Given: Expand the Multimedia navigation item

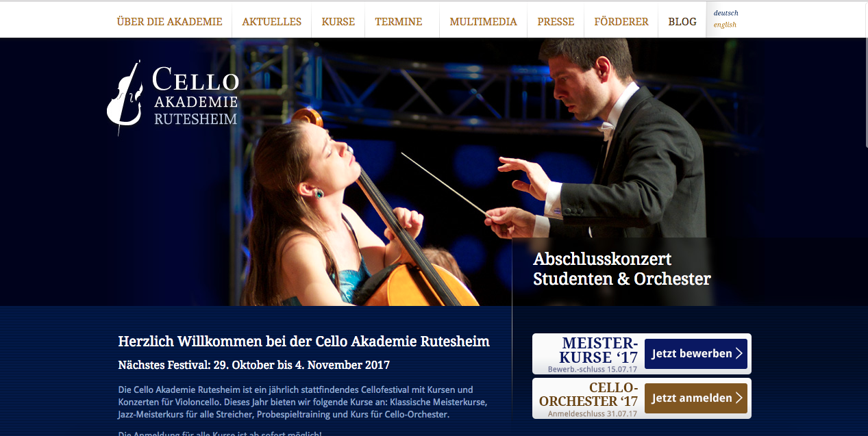Looking at the screenshot, I should click(x=484, y=21).
